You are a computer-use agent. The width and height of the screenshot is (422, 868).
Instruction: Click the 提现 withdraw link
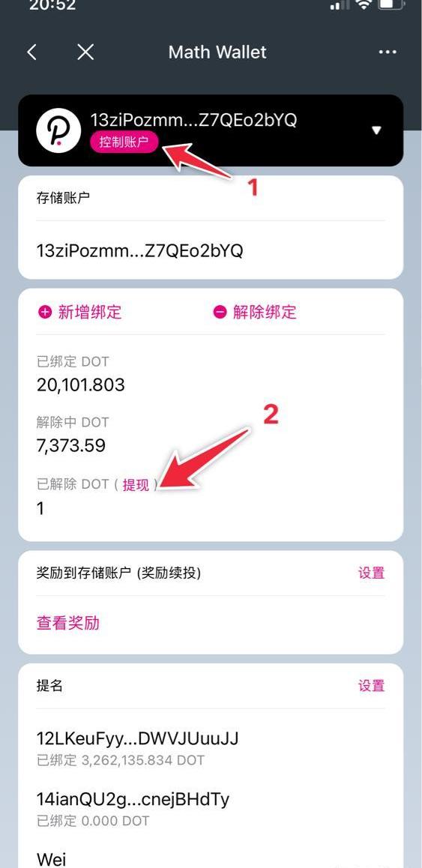pyautogui.click(x=136, y=485)
